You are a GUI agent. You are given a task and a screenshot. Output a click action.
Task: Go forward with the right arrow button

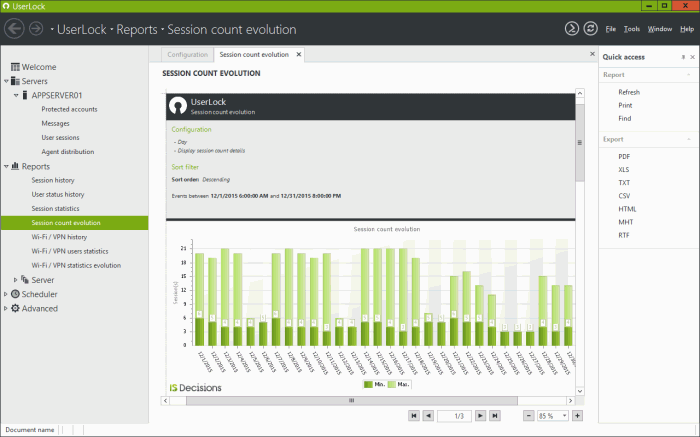click(x=36, y=29)
